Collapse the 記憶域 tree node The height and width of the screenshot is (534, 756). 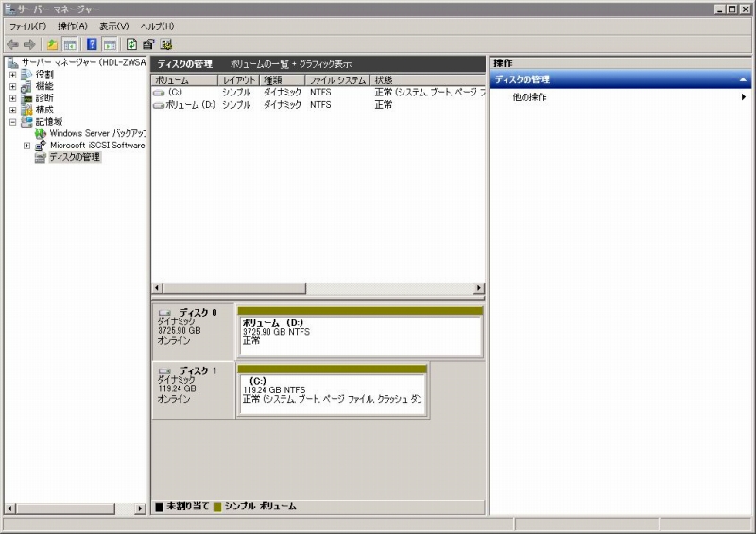(13, 122)
